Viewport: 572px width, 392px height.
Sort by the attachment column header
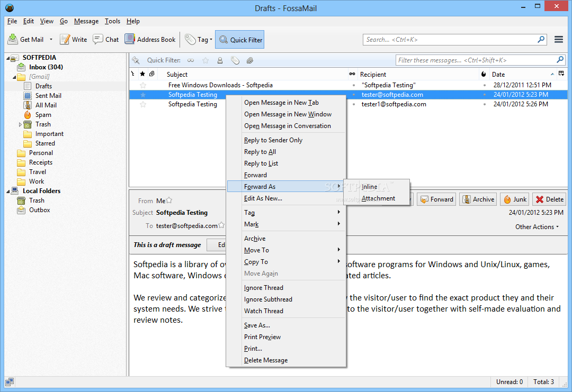click(x=152, y=74)
